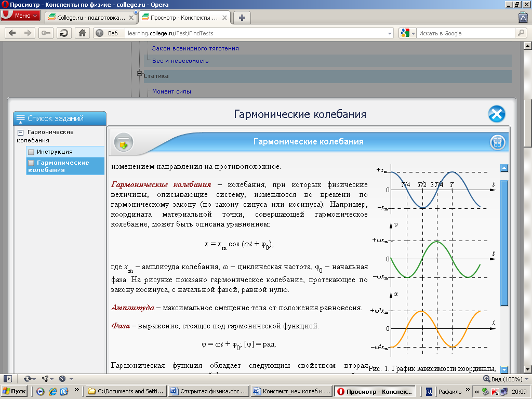Open the Вид (100%) zoom control

click(x=506, y=379)
